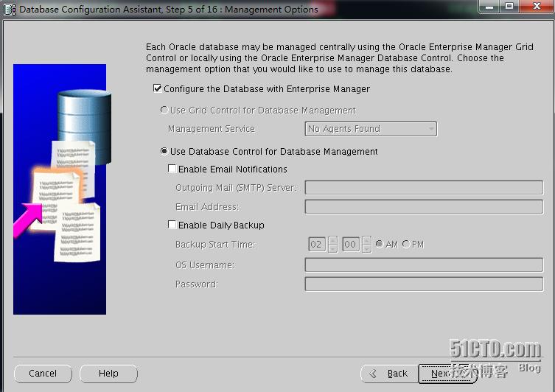This screenshot has width=555, height=392.
Task: Click the OS Username input field
Action: [424, 265]
